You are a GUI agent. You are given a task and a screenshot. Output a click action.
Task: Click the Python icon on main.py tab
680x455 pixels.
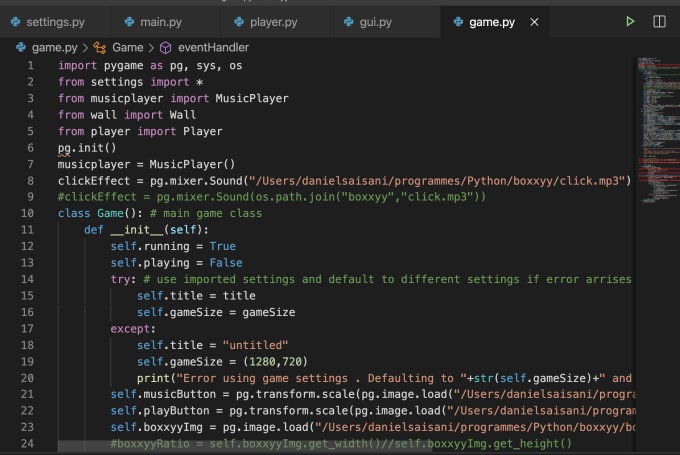pyautogui.click(x=129, y=22)
